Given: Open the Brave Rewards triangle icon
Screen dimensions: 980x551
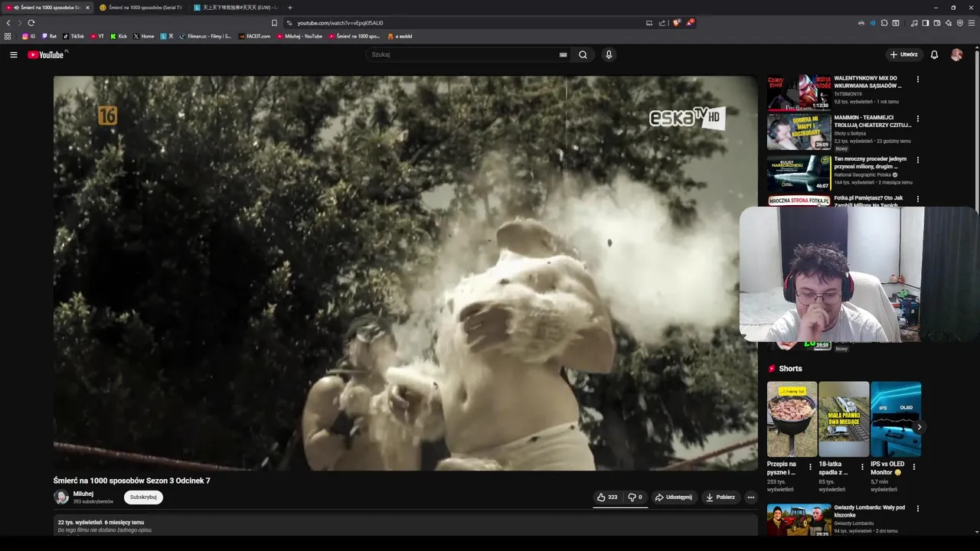Looking at the screenshot, I should [690, 23].
